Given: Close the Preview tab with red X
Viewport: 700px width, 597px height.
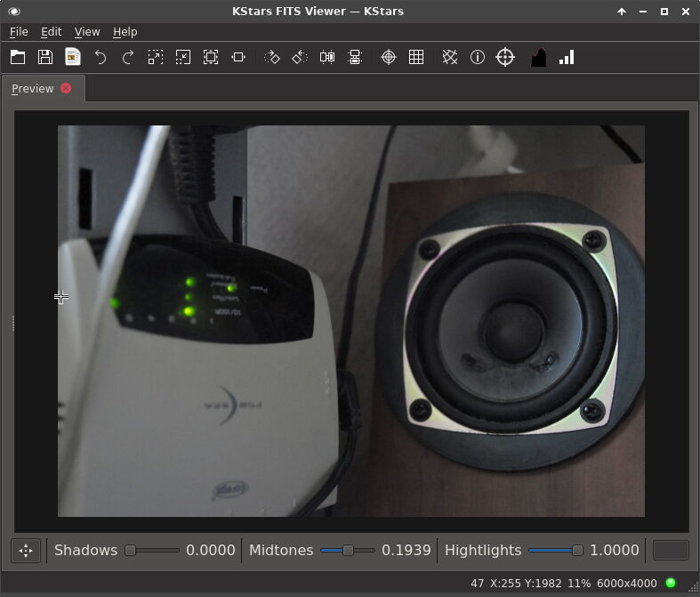Looking at the screenshot, I should 66,88.
